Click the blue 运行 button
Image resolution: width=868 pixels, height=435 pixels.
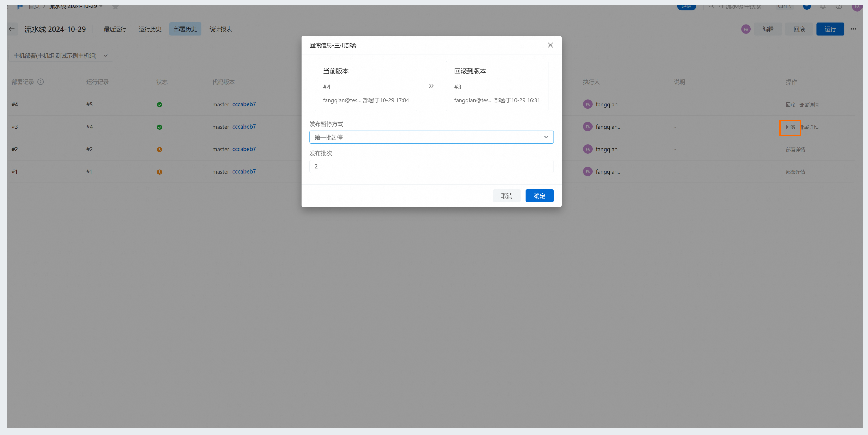[830, 29]
